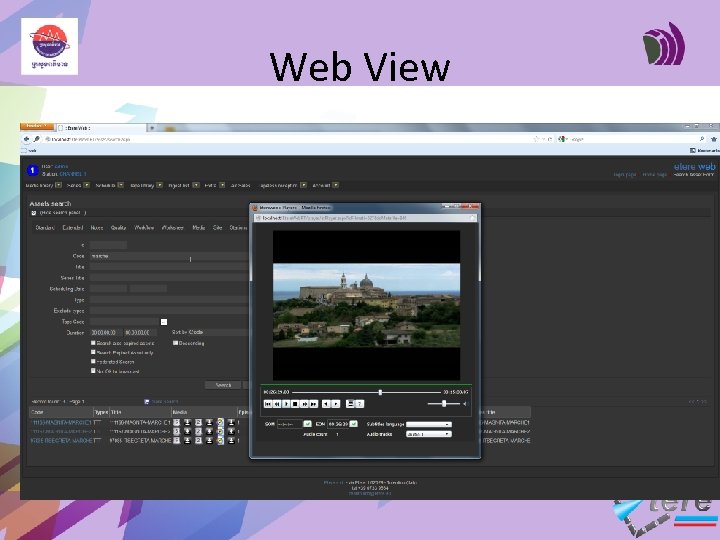Viewport: 720px width, 540px height.
Task: Open a new browser tab with the plus button
Action: [x=152, y=128]
